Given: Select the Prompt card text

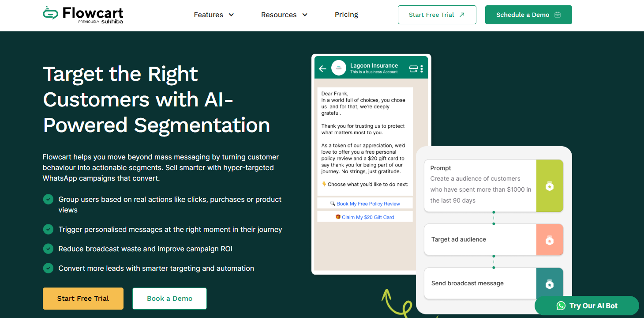Looking at the screenshot, I should pos(481,184).
